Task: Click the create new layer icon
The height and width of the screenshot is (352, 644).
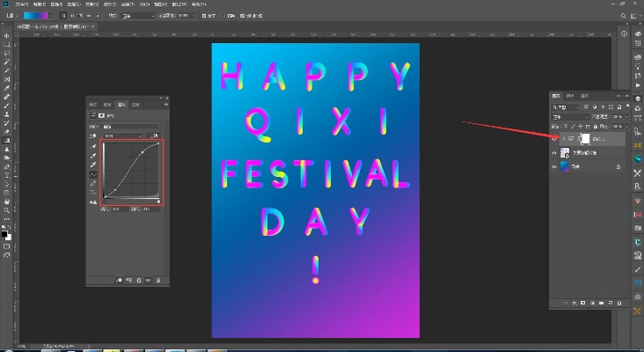Action: [611, 303]
